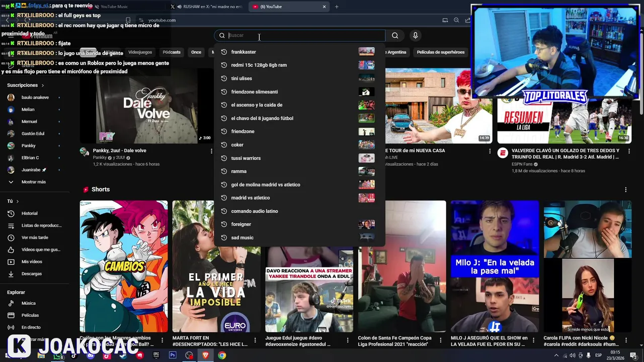The height and width of the screenshot is (362, 644).
Task: Expand the Tú section arrow
Action: point(17,201)
